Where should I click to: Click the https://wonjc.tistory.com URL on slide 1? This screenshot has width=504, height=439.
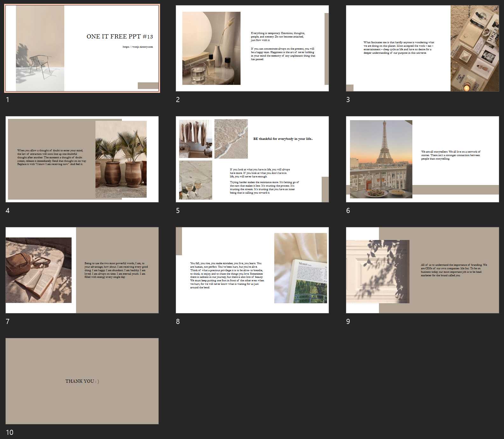pyautogui.click(x=138, y=47)
